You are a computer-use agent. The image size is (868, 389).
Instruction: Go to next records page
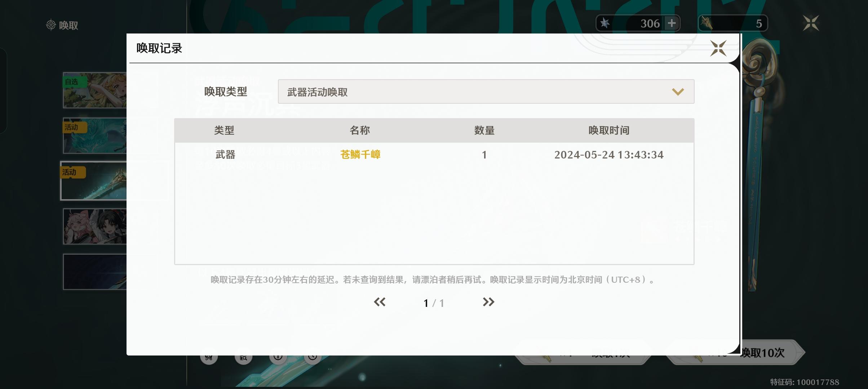pyautogui.click(x=488, y=302)
